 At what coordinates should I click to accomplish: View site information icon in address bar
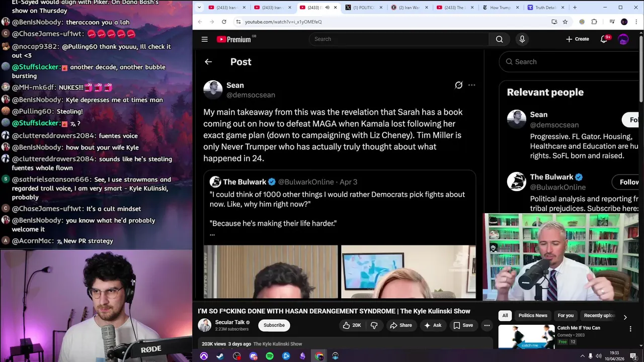coord(238,22)
